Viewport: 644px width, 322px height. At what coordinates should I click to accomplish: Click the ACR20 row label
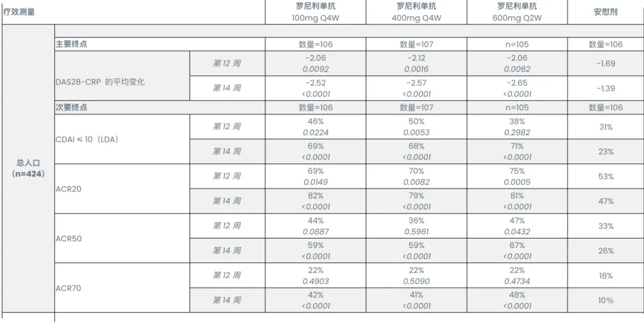(x=69, y=189)
